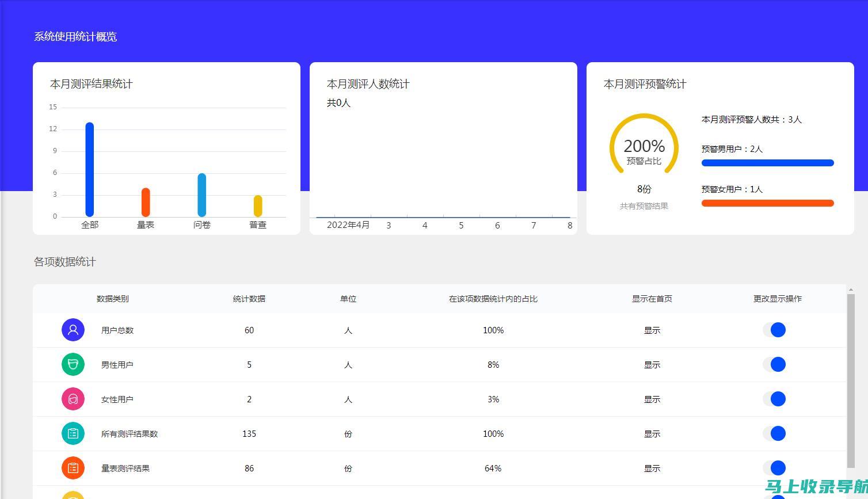868x499 pixels.
Task: Click the 64% percentage cell
Action: click(493, 468)
